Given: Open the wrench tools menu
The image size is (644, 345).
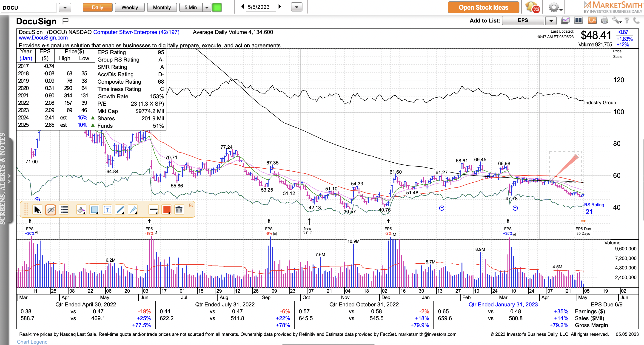Looking at the screenshot, I should 616,20.
